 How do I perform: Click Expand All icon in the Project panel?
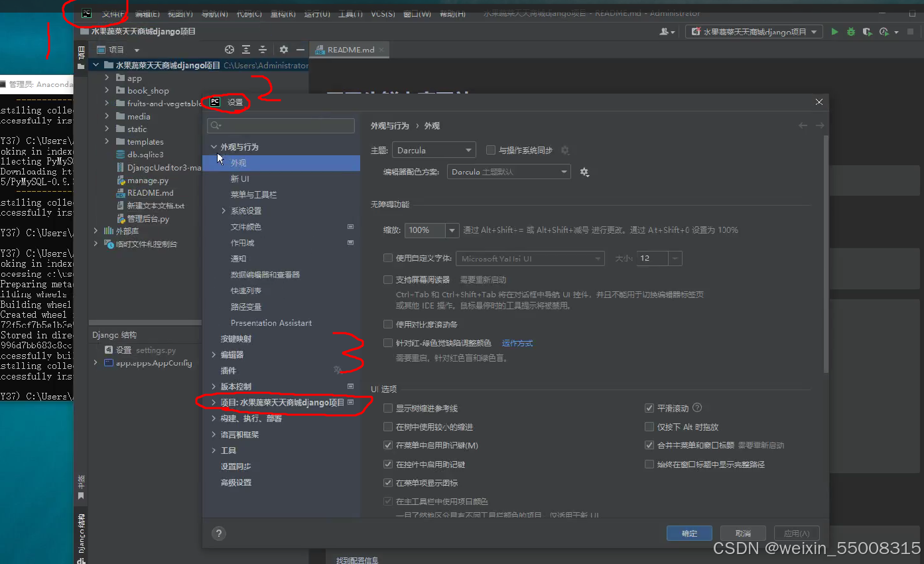coord(246,50)
